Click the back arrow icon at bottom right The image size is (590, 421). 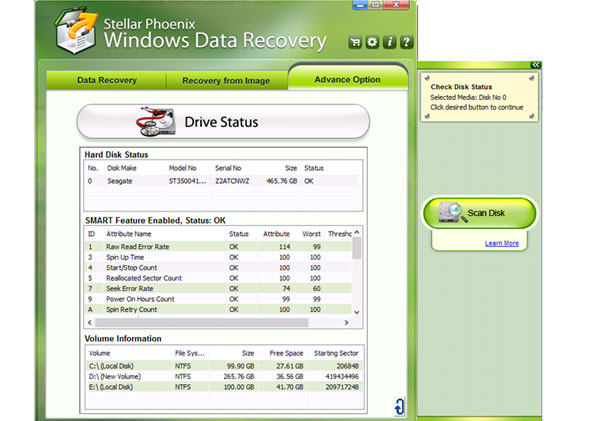pos(399,407)
